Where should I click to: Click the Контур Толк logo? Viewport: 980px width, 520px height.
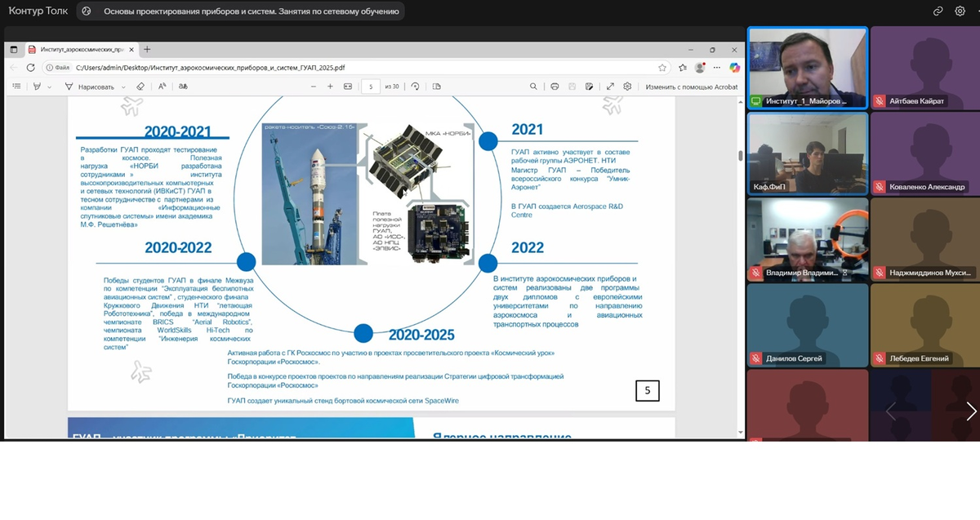tap(38, 11)
